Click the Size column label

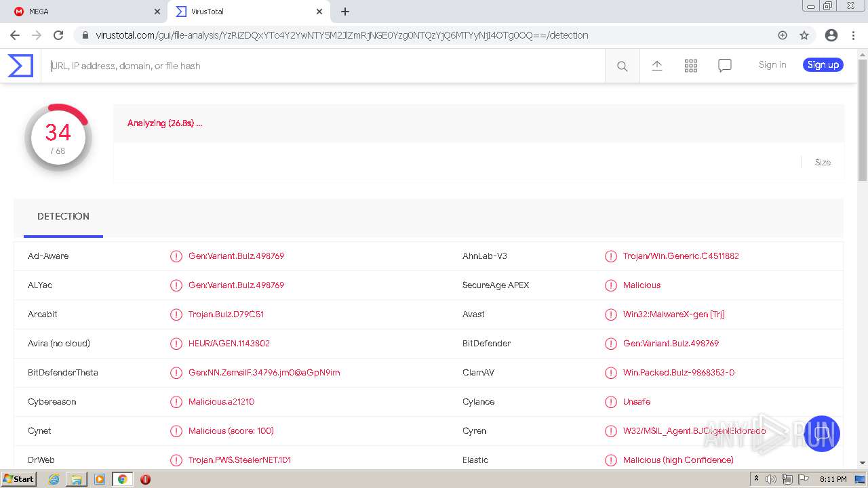pos(823,163)
